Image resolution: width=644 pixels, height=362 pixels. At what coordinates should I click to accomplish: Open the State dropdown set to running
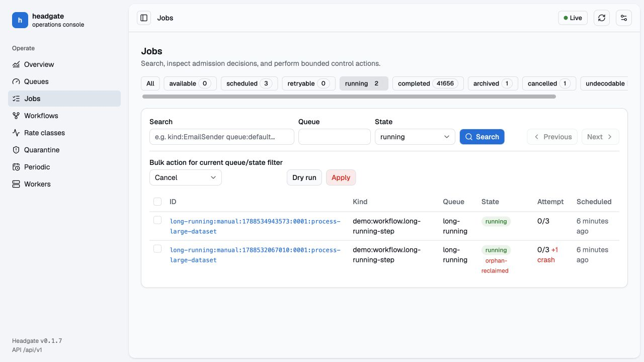point(415,137)
